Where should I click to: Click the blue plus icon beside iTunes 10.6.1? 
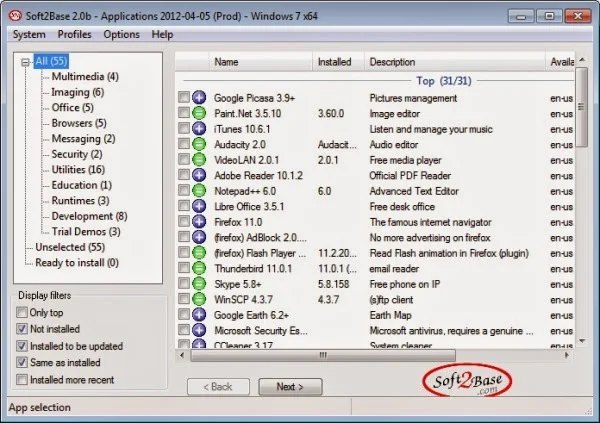pos(199,129)
